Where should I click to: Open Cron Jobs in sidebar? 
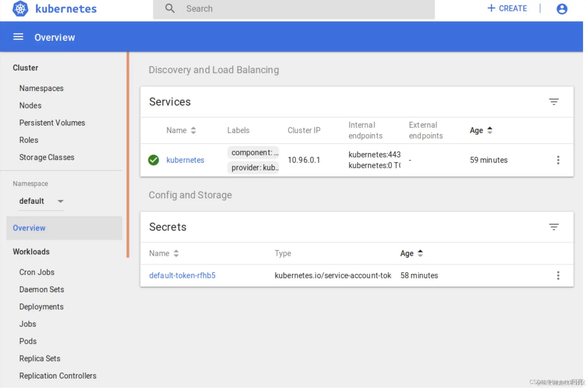[37, 272]
